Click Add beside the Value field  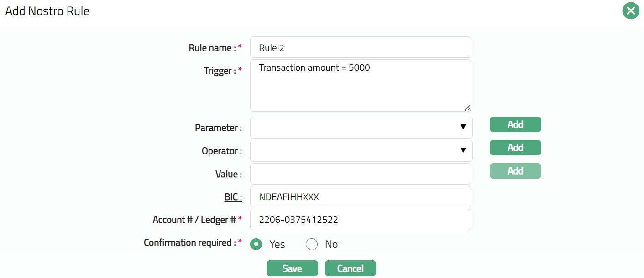pyautogui.click(x=515, y=171)
